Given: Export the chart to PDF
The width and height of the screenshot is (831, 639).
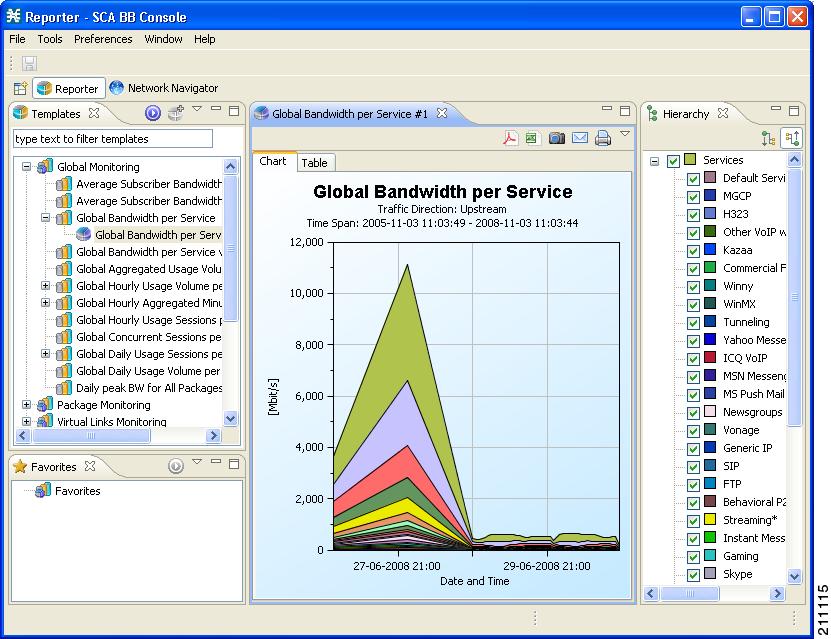Looking at the screenshot, I should (x=510, y=138).
